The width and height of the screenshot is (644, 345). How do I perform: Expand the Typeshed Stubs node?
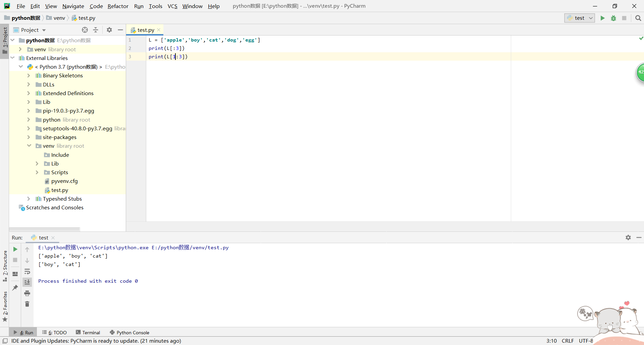click(29, 199)
